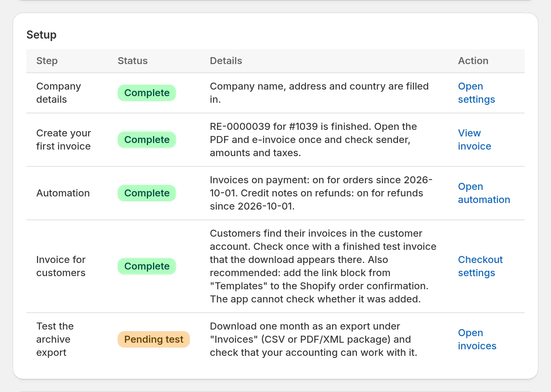Click Complete badge in Automation row

[x=147, y=193]
